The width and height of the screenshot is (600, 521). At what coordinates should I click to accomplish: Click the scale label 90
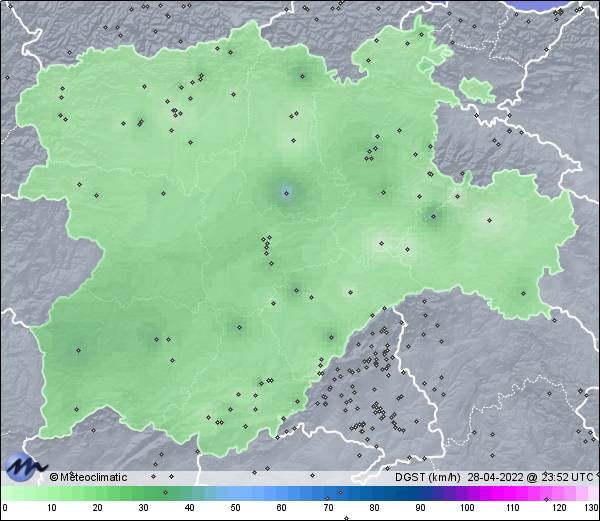tap(420, 508)
